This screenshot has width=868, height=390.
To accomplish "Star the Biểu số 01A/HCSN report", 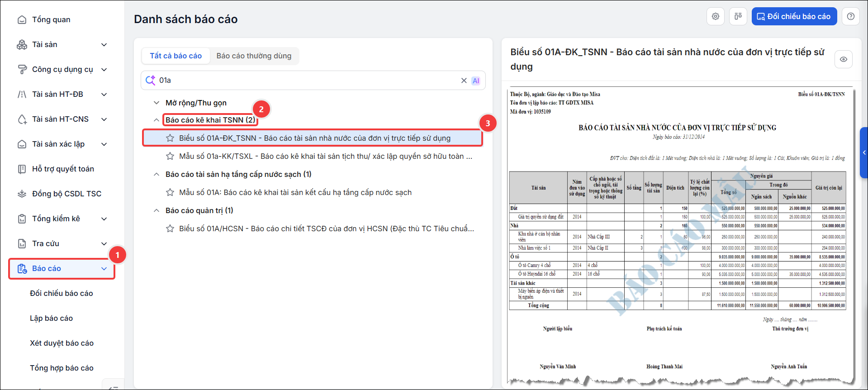I will tap(170, 228).
